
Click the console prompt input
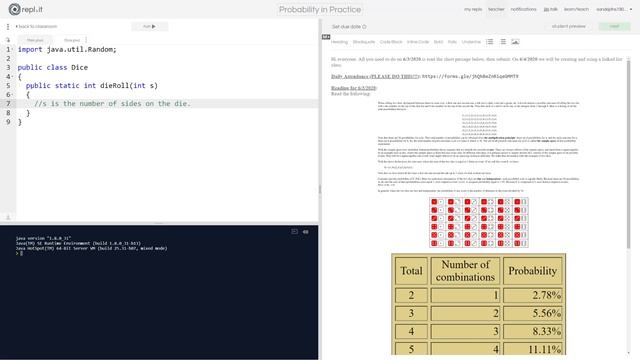[21, 253]
